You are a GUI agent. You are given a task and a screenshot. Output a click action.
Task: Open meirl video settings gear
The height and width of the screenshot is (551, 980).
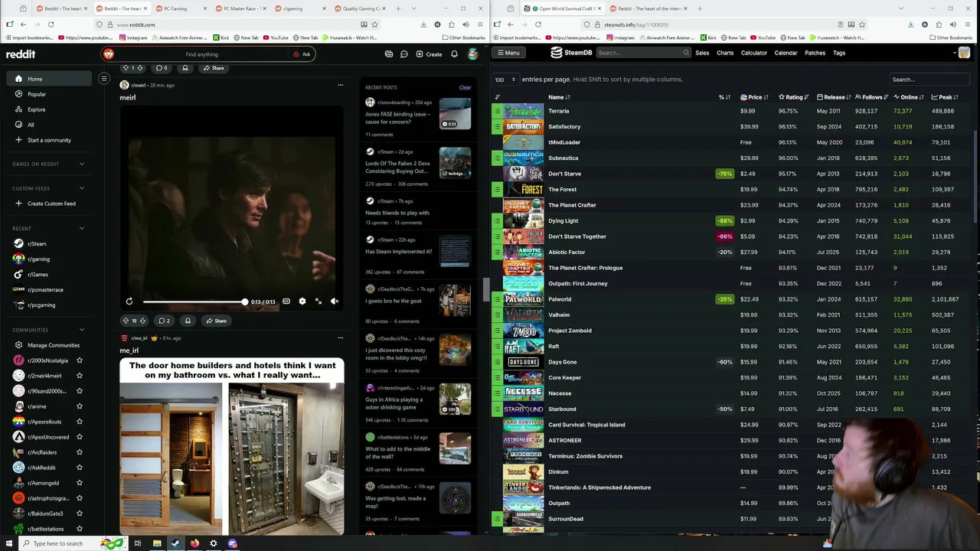click(302, 302)
